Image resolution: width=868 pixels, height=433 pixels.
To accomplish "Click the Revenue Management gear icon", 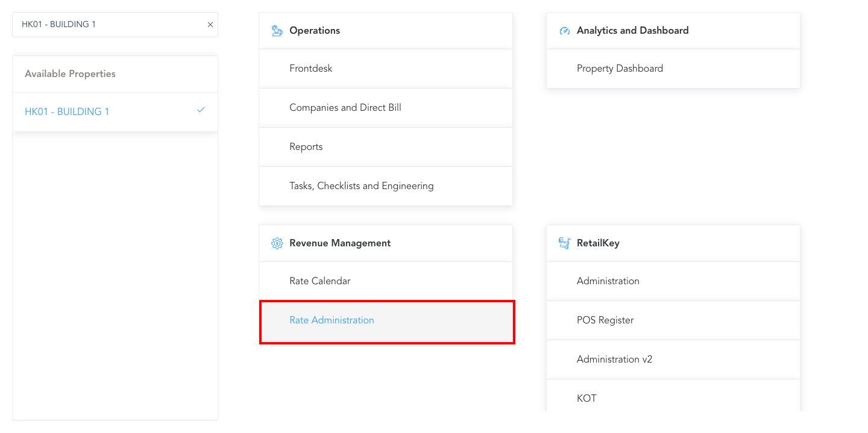I will (277, 243).
